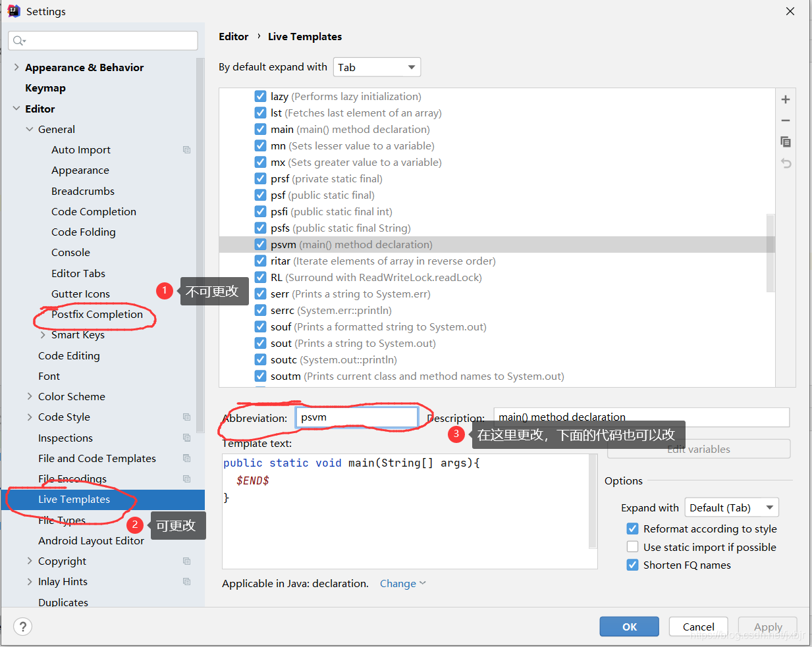
Task: Click the Editor breadcrumb link
Action: coord(234,36)
